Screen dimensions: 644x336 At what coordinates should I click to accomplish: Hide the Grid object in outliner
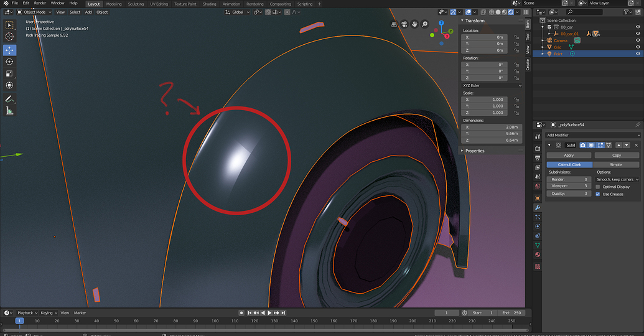click(x=638, y=47)
